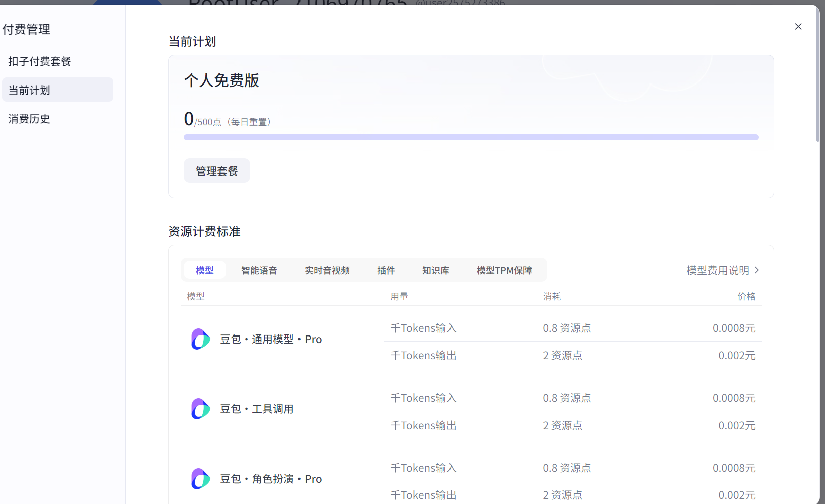Open the 知识库 pricing tab
This screenshot has height=504, width=825.
click(435, 270)
